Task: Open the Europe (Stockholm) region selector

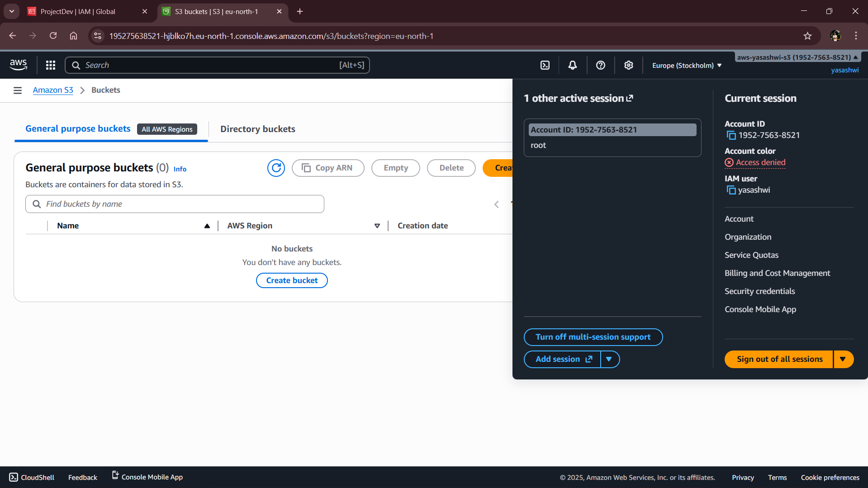Action: pyautogui.click(x=686, y=65)
